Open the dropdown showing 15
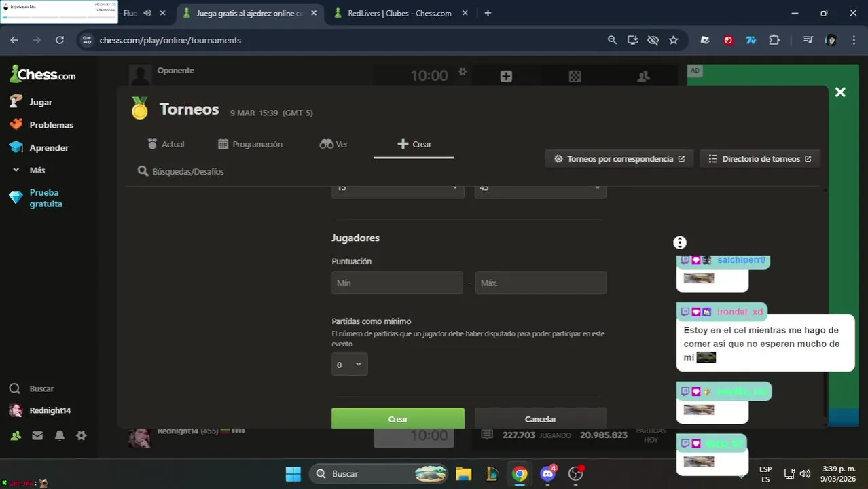The image size is (868, 489). coord(397,189)
